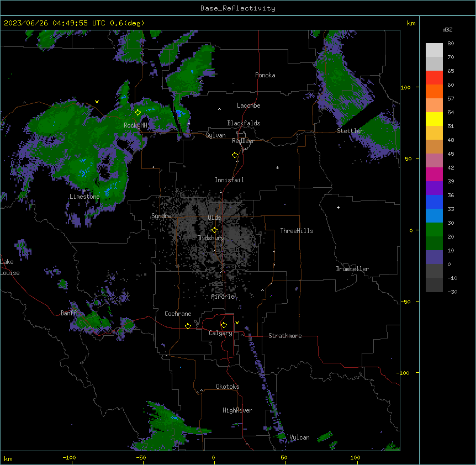Select the yellow diamond marker under Cochrane label

coord(188,326)
